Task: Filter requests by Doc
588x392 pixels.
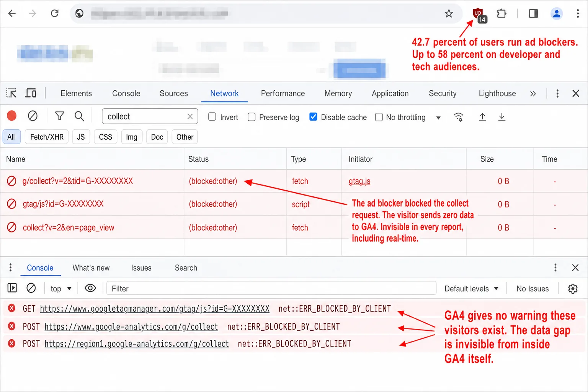Action: 157,137
